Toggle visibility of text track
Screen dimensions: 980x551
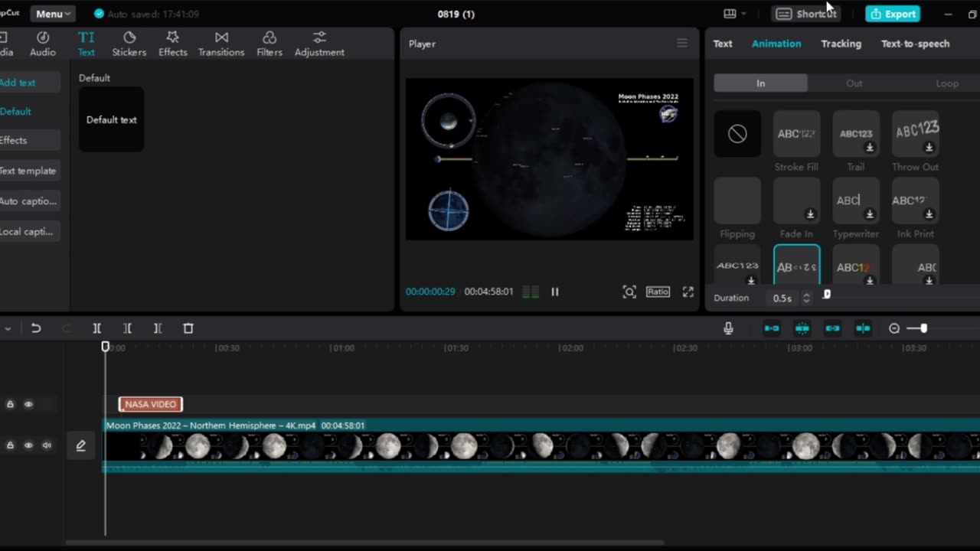pyautogui.click(x=28, y=404)
